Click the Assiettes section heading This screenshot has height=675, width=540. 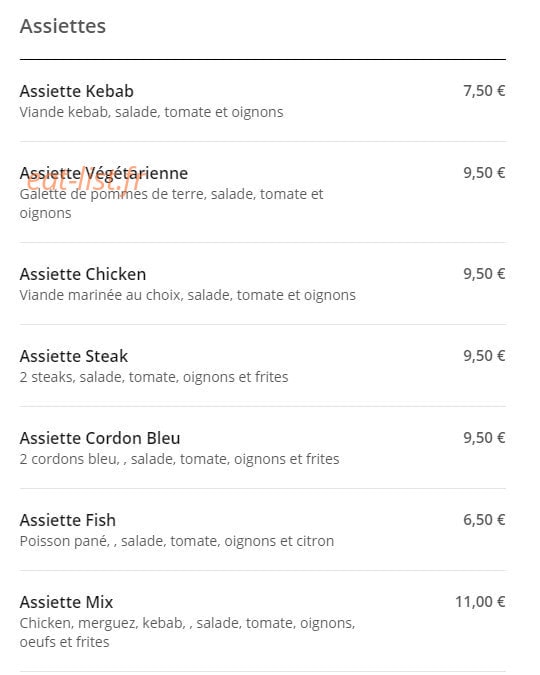pyautogui.click(x=63, y=26)
